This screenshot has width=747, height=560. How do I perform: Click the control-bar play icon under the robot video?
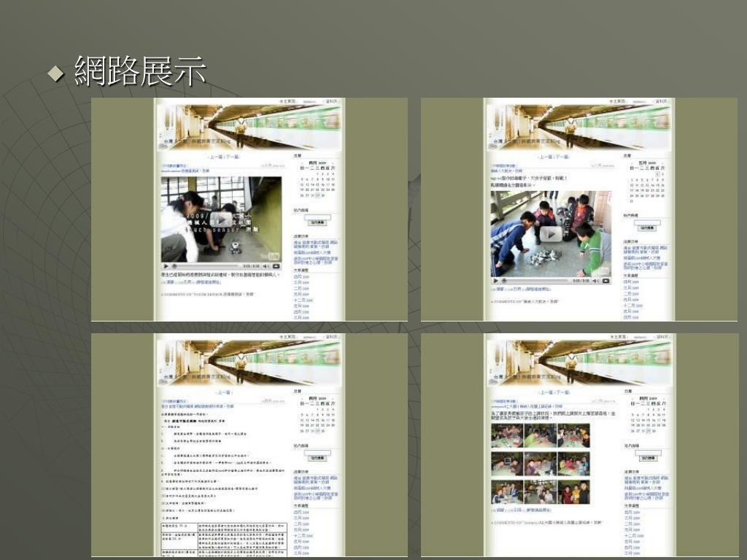point(166,266)
